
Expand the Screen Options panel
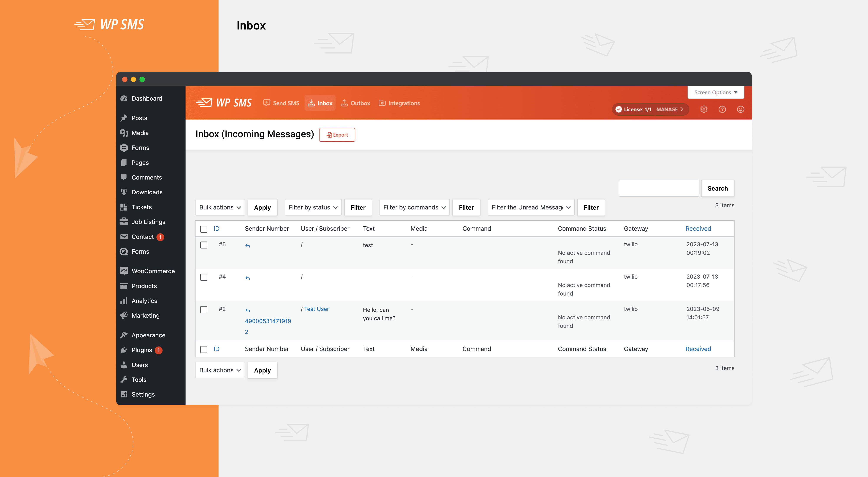[x=715, y=92]
